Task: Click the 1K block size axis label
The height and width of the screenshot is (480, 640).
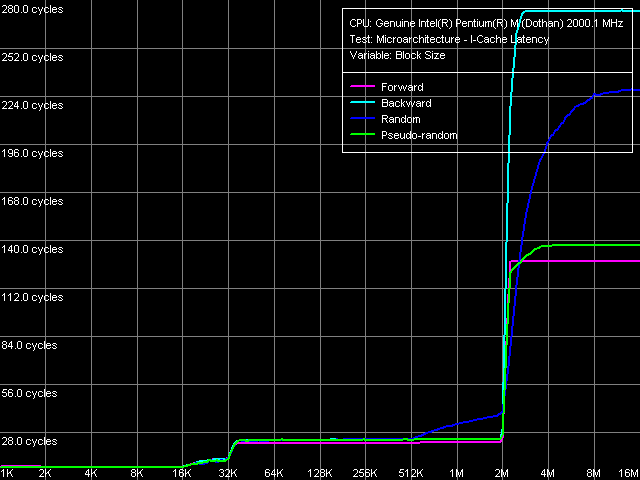Action: (7, 472)
